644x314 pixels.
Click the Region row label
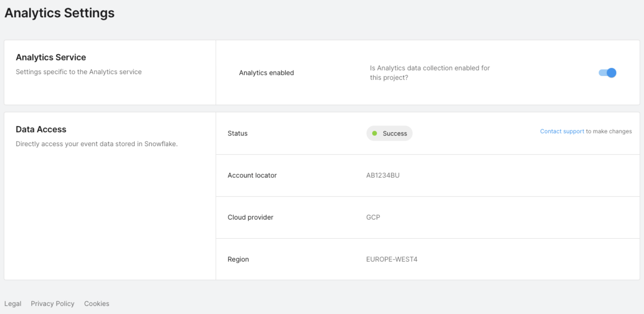pyautogui.click(x=238, y=259)
